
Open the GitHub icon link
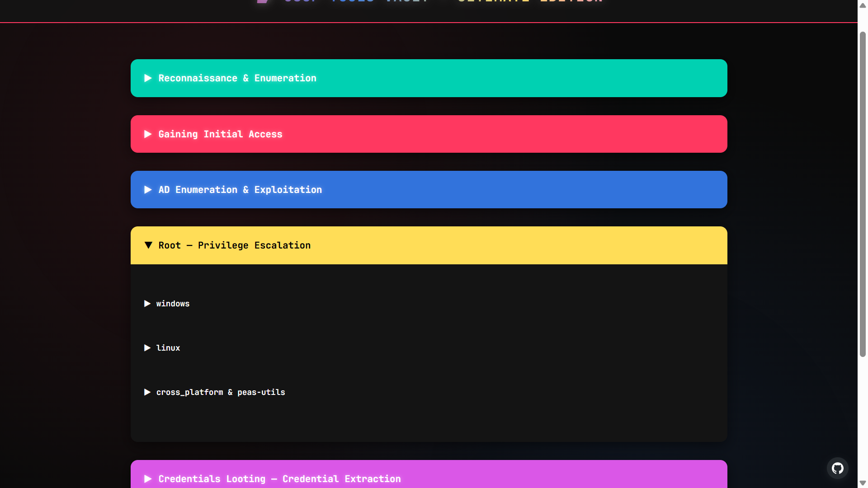837,468
